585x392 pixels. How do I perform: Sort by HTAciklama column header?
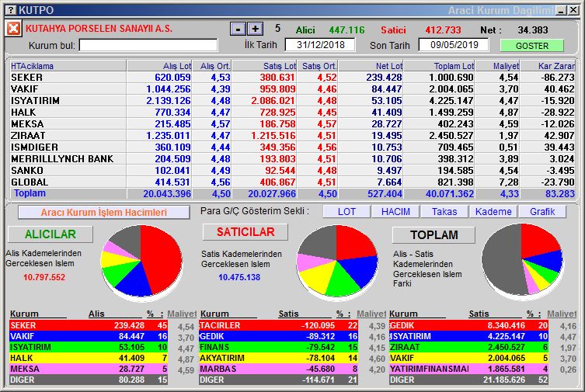tap(68, 66)
